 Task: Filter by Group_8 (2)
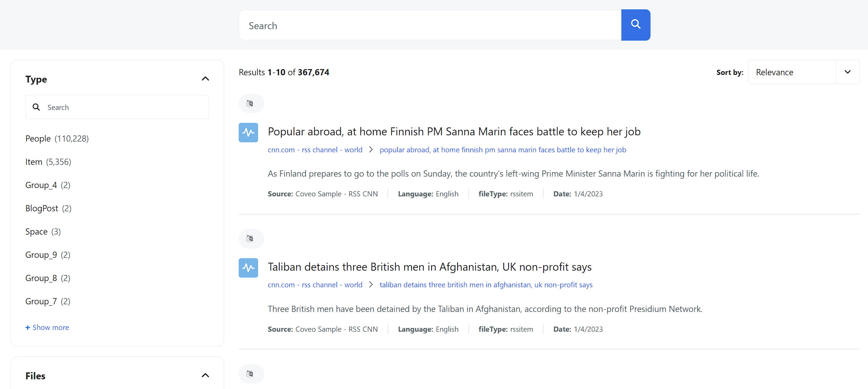tap(48, 278)
